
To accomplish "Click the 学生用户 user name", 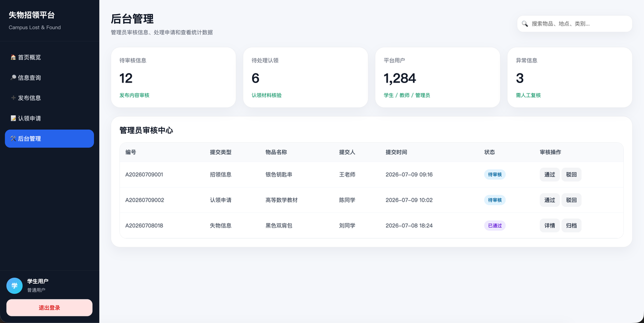I will pos(38,281).
